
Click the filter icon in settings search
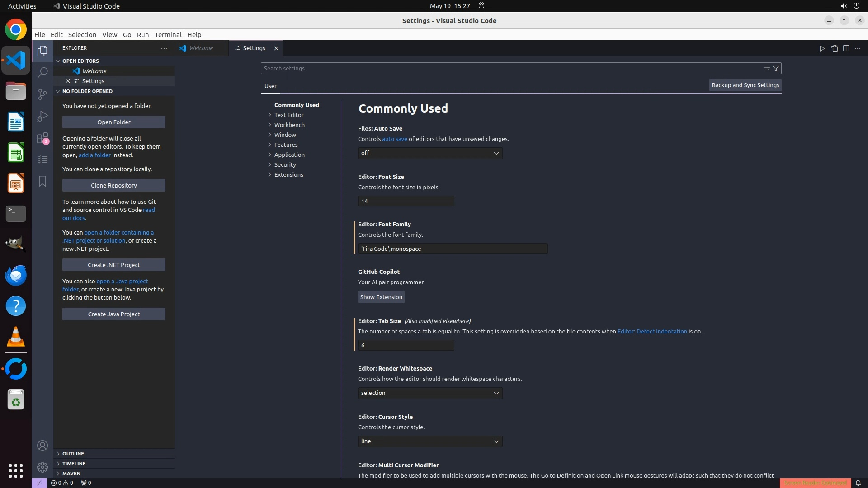(x=776, y=68)
